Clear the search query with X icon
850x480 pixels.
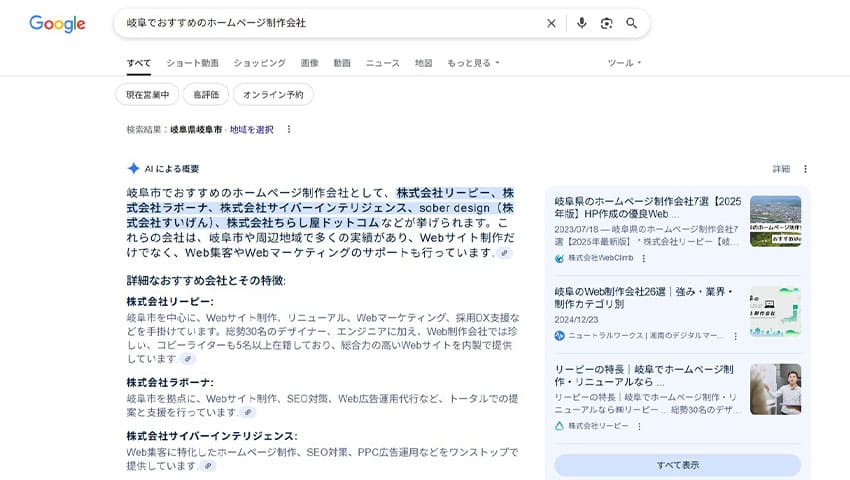tap(551, 23)
